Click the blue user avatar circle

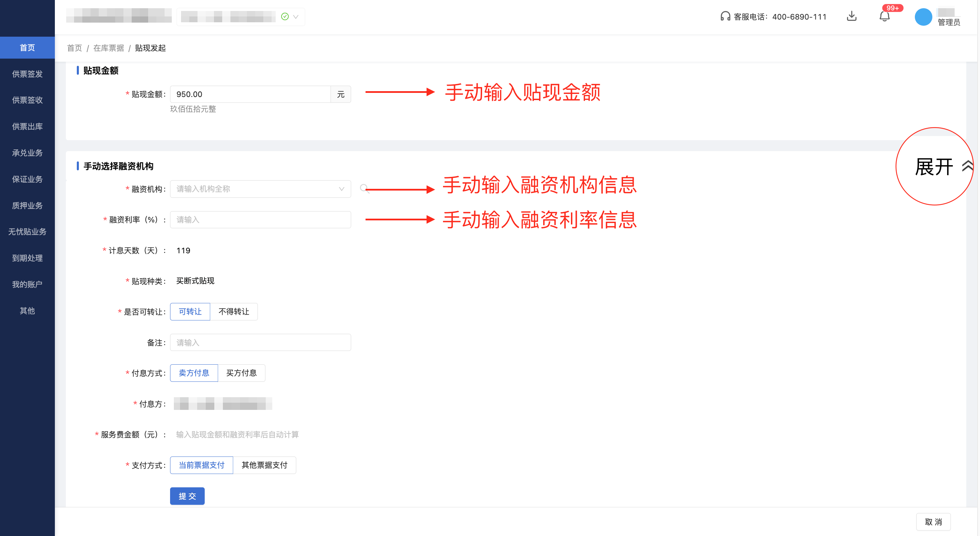pos(923,17)
